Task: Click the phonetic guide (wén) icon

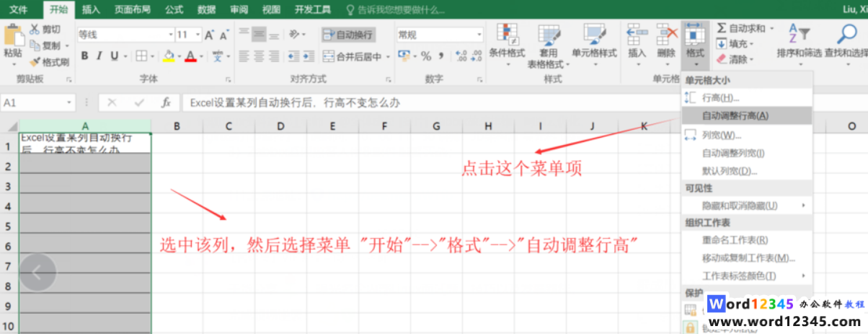Action: pyautogui.click(x=217, y=56)
